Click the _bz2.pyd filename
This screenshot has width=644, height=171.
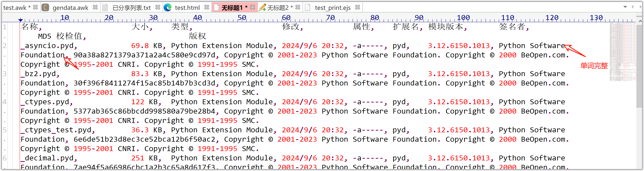[x=38, y=74]
